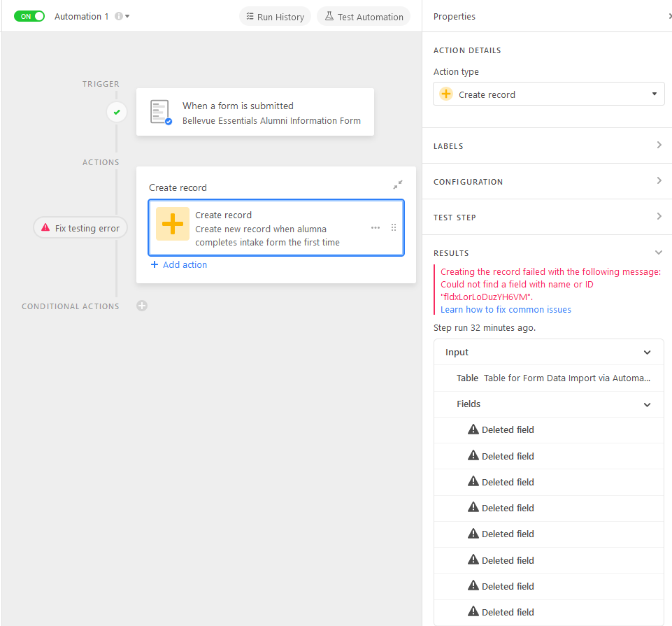
Task: Click the green trigger success checkmark
Action: 117,113
